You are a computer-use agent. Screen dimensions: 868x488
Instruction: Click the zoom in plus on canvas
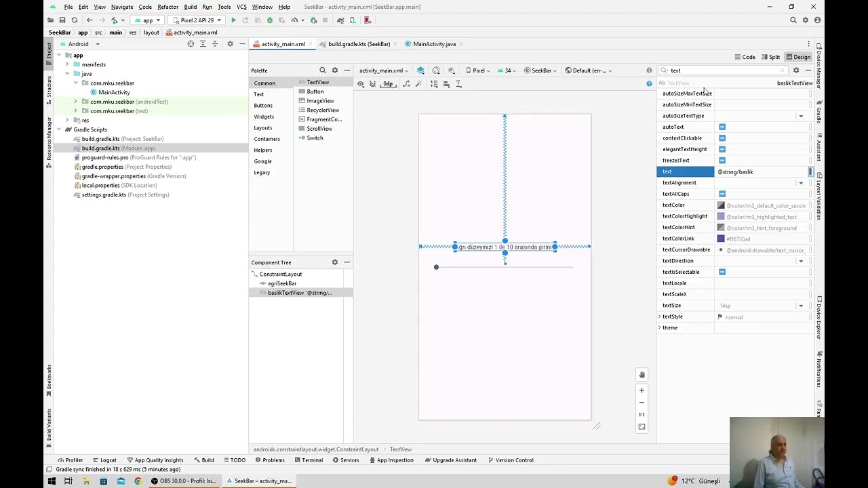[x=642, y=390]
